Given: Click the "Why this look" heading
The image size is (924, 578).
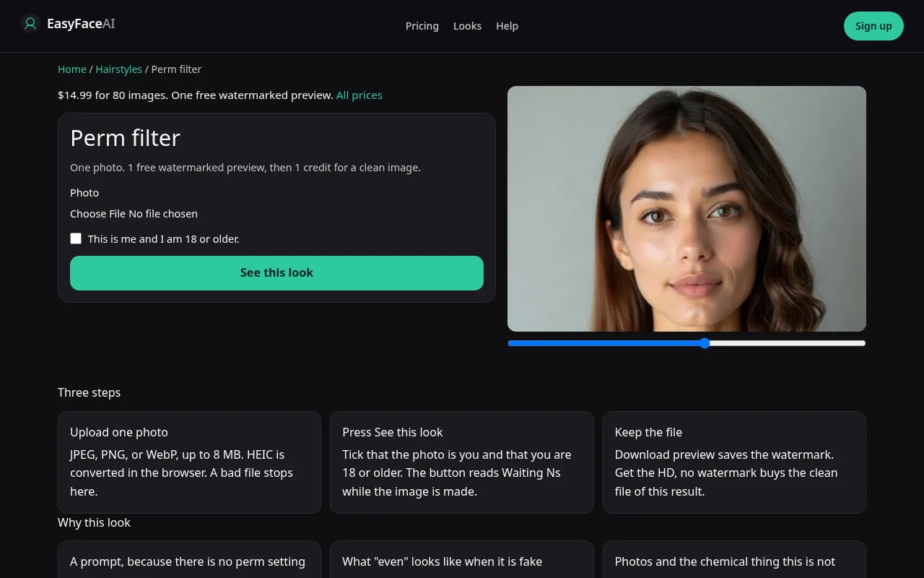Looking at the screenshot, I should pos(94,523).
